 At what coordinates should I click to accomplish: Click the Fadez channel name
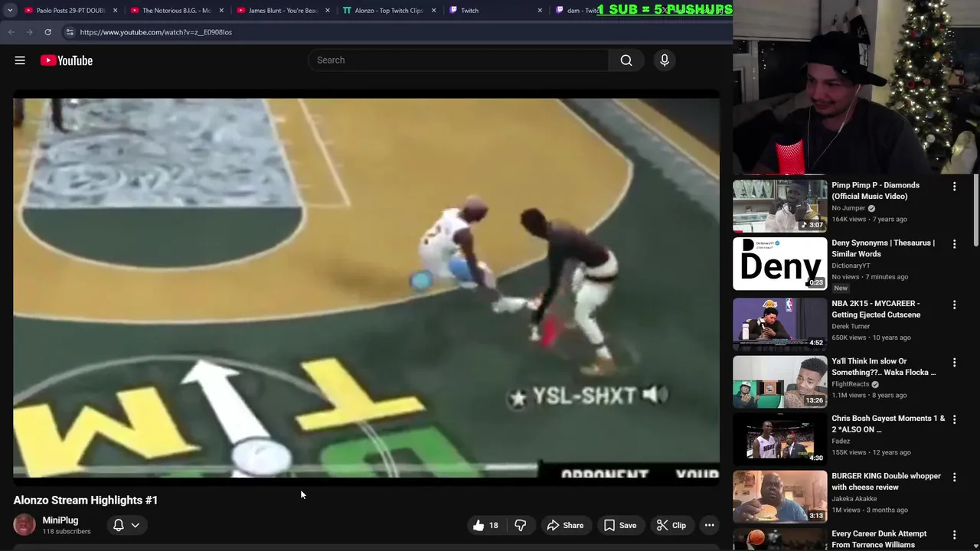pos(841,442)
